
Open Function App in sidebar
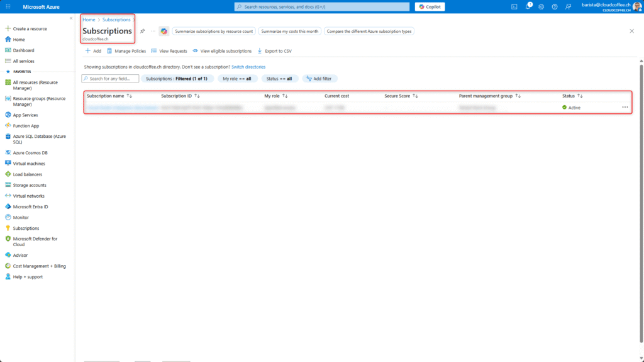tap(22, 126)
